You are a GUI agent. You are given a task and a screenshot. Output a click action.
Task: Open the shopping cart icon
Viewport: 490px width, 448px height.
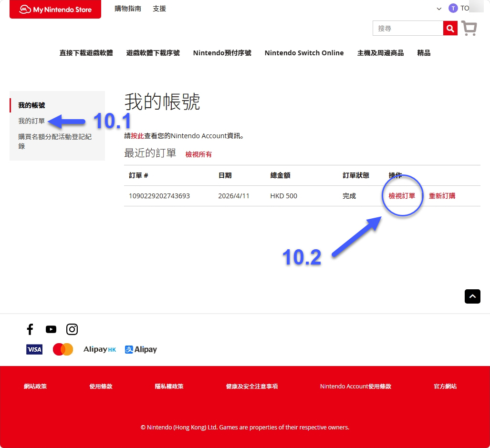(x=469, y=29)
